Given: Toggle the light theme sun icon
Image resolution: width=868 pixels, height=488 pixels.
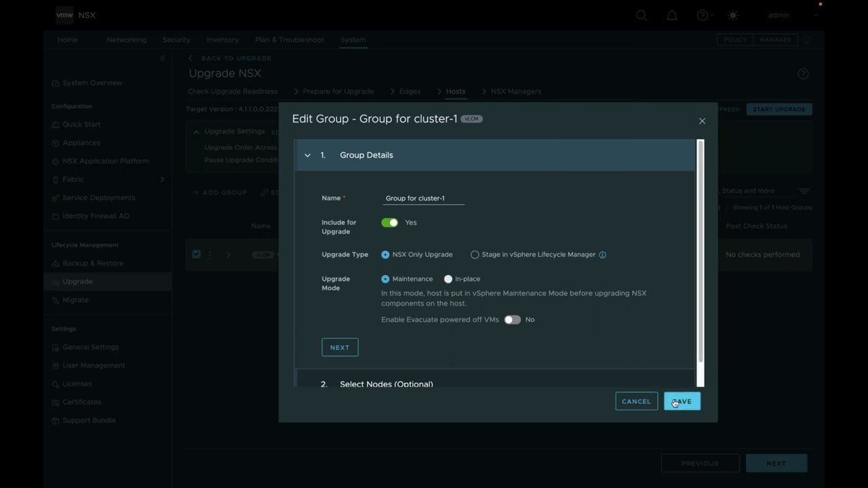Looking at the screenshot, I should pyautogui.click(x=732, y=15).
